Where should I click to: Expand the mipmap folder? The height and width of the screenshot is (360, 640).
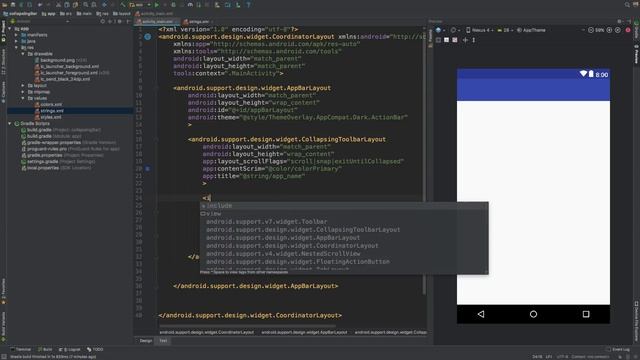[x=23, y=92]
